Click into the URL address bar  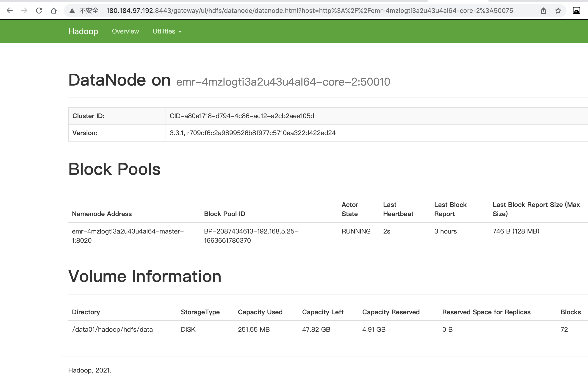(309, 11)
